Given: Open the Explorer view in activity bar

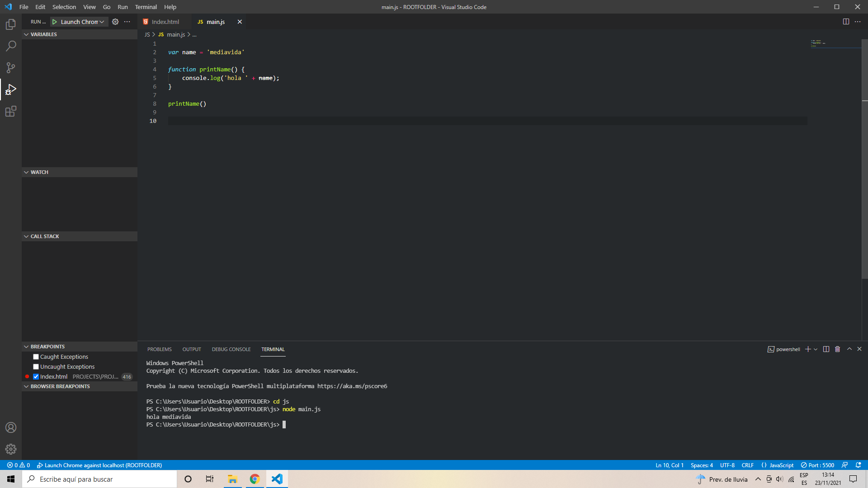Looking at the screenshot, I should click(11, 24).
